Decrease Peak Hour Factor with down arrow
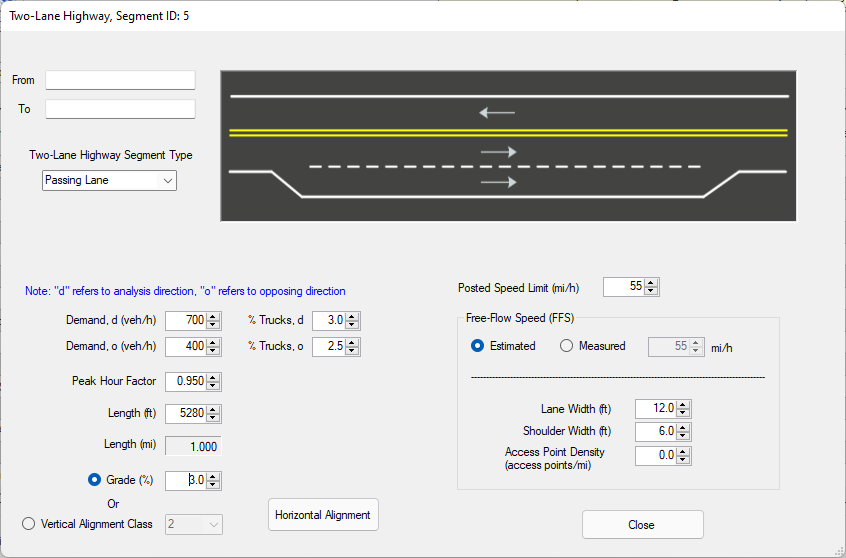Screen dimensions: 846x558 [x=213, y=386]
